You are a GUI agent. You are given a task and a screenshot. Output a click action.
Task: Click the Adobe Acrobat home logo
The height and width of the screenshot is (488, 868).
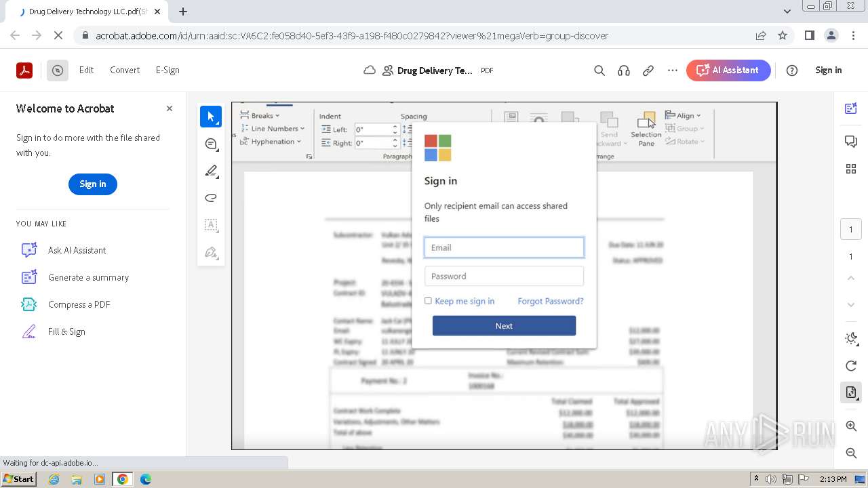24,70
